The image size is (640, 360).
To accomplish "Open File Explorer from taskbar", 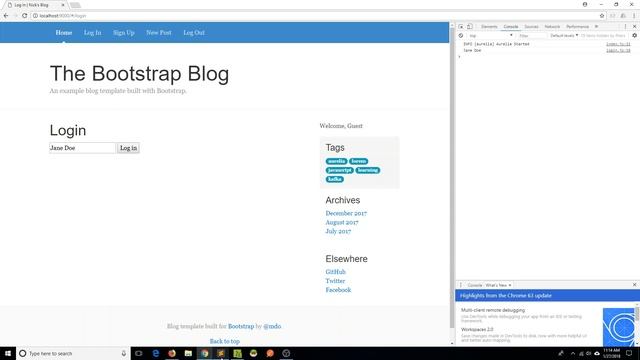I will coord(188,353).
